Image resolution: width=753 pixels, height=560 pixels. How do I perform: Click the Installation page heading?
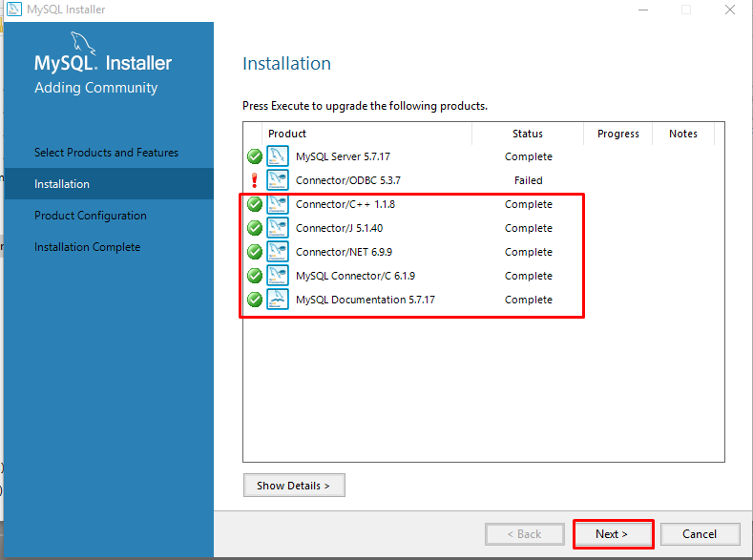point(286,63)
